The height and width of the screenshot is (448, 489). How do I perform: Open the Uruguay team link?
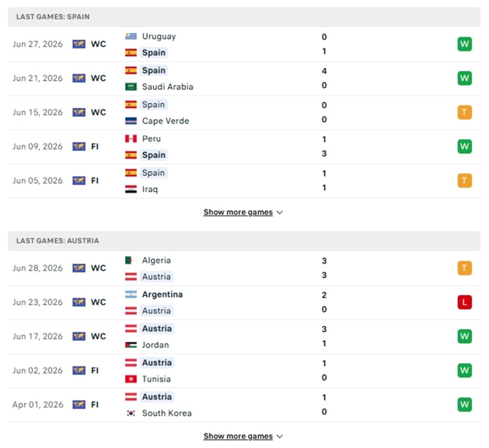point(159,36)
